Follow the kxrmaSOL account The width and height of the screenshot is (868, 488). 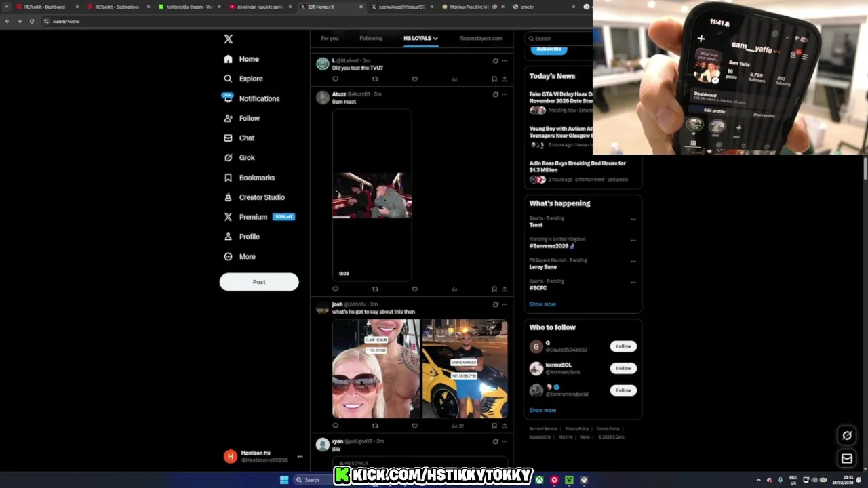tap(623, 368)
